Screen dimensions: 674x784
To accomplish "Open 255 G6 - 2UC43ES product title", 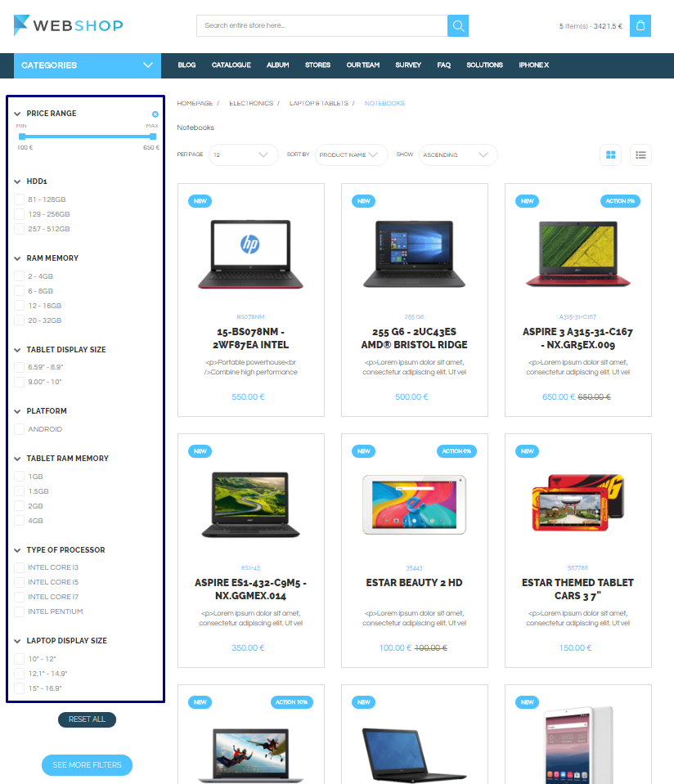I will [x=415, y=338].
